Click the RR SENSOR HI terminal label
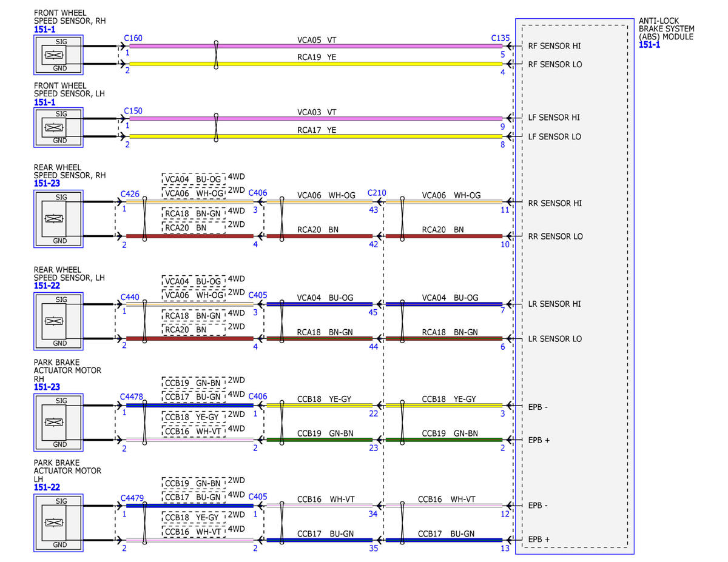Viewport: 728px width, 562px height. pyautogui.click(x=554, y=203)
